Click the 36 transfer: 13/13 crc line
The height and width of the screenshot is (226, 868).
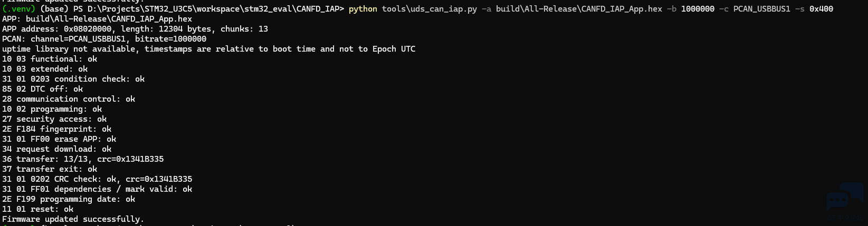point(83,159)
